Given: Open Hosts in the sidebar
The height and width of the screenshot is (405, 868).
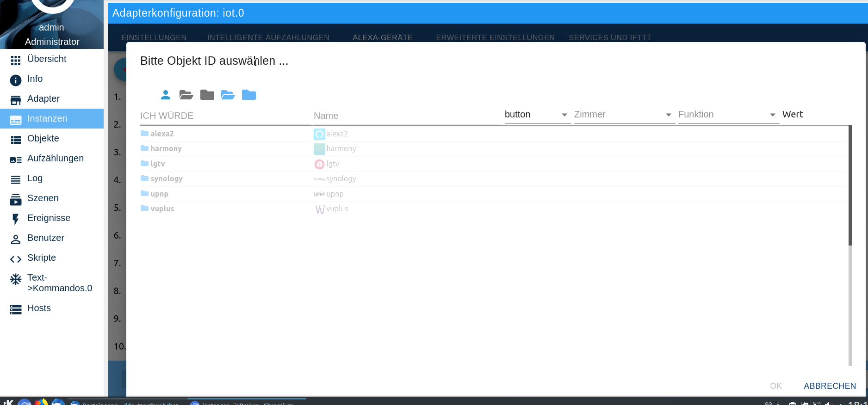Looking at the screenshot, I should click(52, 308).
